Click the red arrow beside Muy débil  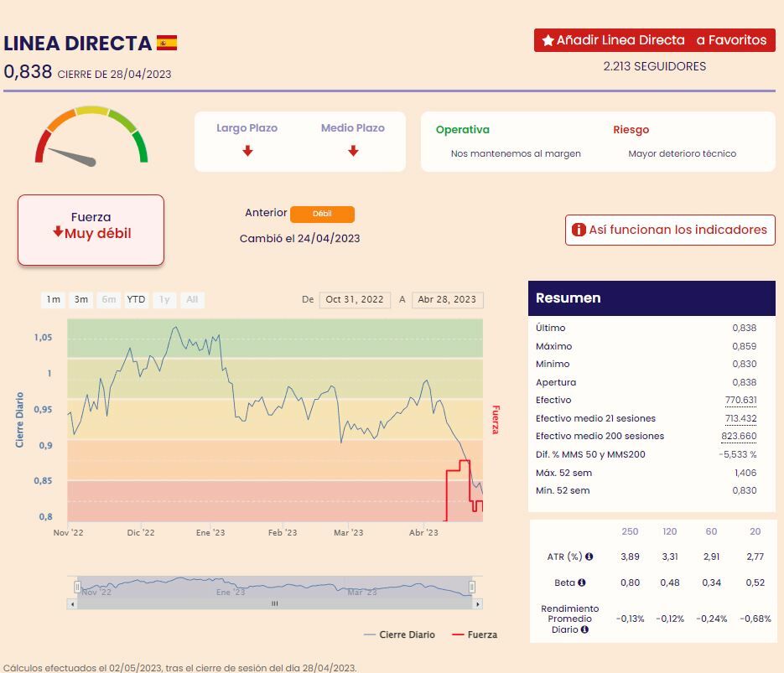(58, 231)
